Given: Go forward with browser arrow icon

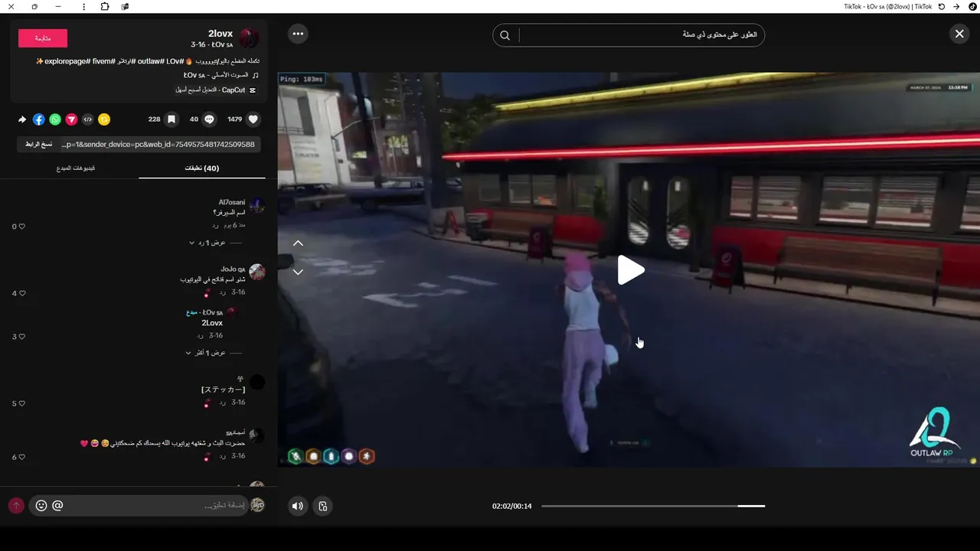Looking at the screenshot, I should coord(956,6).
